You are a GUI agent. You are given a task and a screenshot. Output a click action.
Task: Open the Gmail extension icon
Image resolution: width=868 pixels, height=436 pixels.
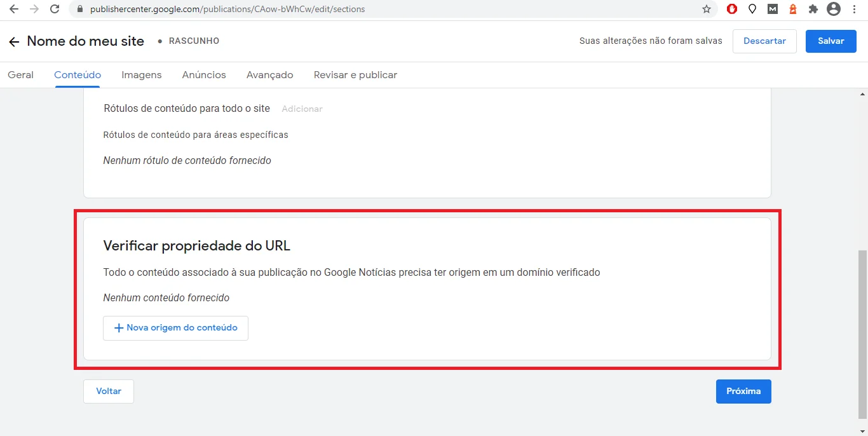click(773, 10)
